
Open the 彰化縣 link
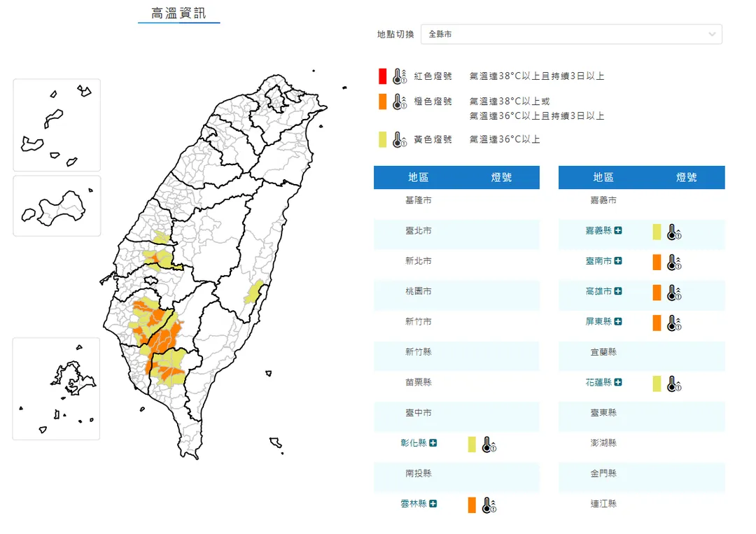(414, 443)
